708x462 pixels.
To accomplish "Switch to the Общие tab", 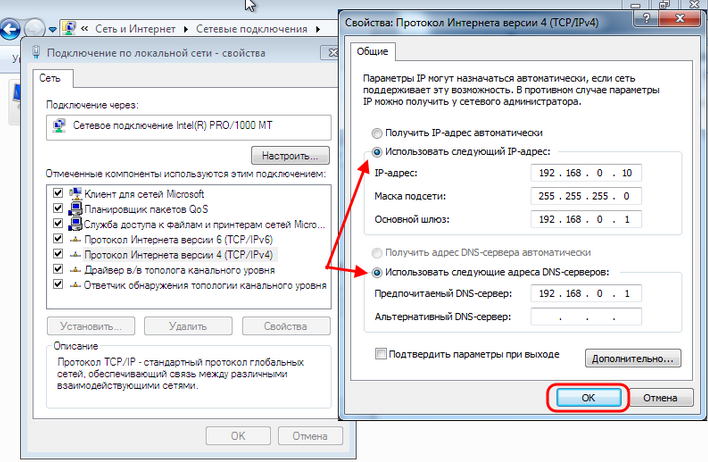I will (372, 52).
